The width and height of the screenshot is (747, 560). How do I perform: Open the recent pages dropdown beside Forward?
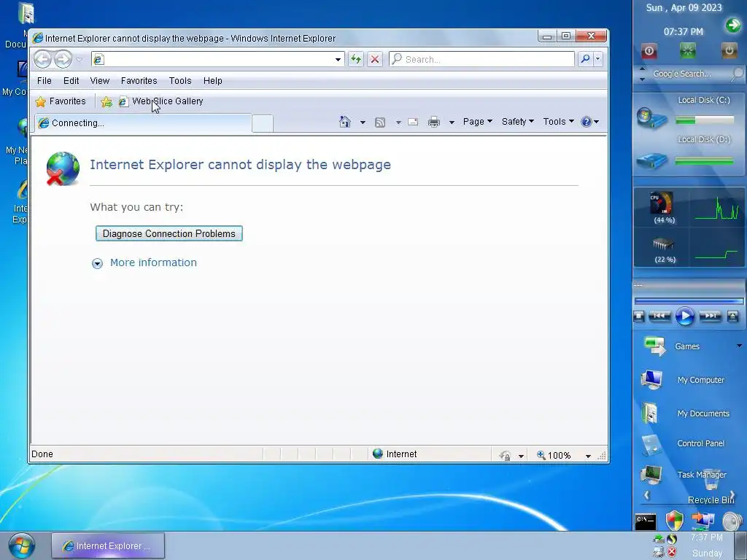coord(79,60)
